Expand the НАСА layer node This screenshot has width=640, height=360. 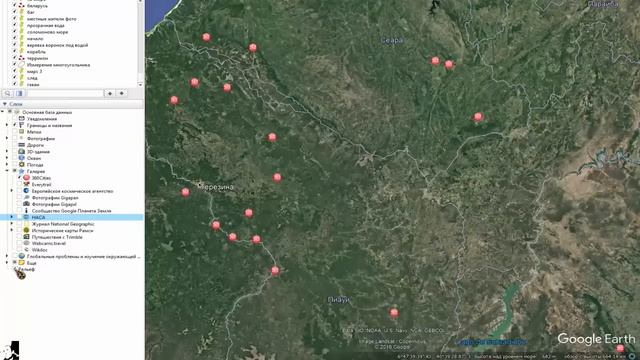tap(12, 217)
